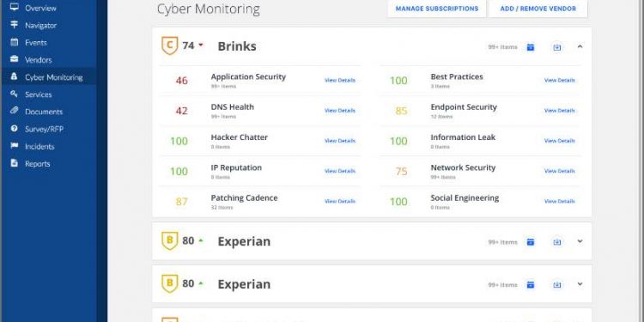Screen dimensions: 644x322
Task: Click the second Experian archive box icon
Action: click(531, 284)
